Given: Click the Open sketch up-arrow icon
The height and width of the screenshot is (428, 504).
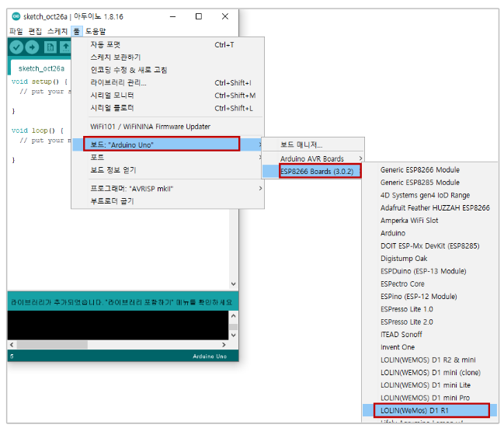Looking at the screenshot, I should [x=65, y=47].
